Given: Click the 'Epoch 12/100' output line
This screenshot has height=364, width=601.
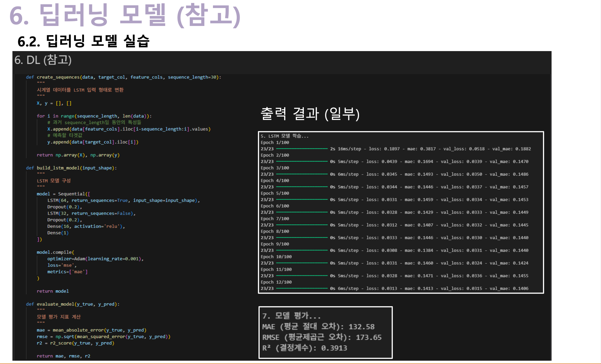Looking at the screenshot, I should [276, 282].
